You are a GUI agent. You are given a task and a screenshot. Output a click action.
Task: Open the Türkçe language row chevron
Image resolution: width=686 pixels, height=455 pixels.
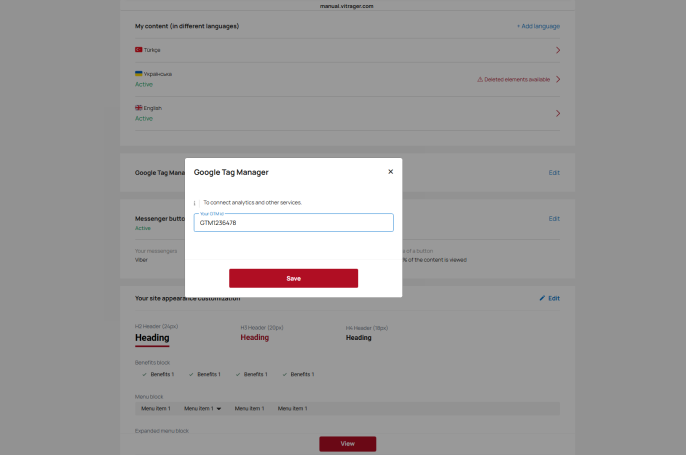click(558, 50)
